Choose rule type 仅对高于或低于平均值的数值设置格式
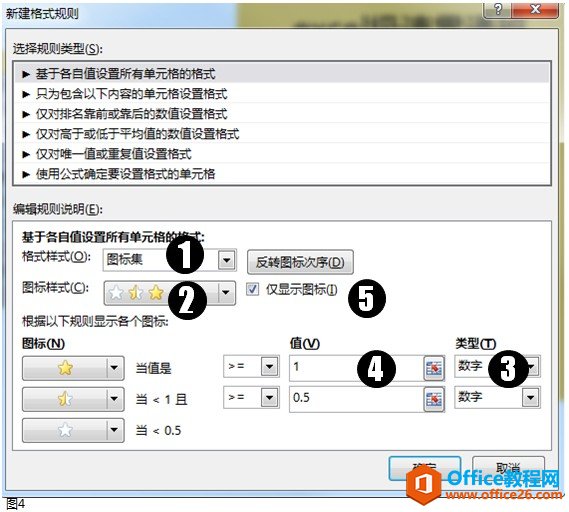This screenshot has height=512, width=569. (282, 134)
